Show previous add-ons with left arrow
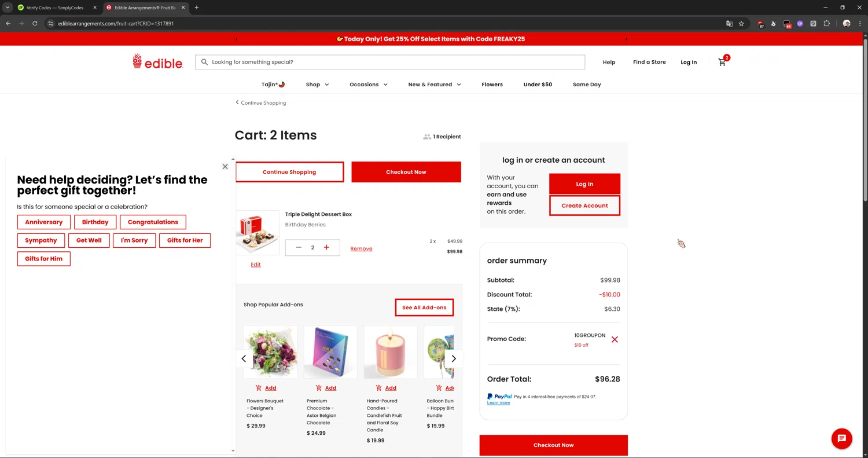Viewport: 868px width, 458px height. tap(244, 359)
